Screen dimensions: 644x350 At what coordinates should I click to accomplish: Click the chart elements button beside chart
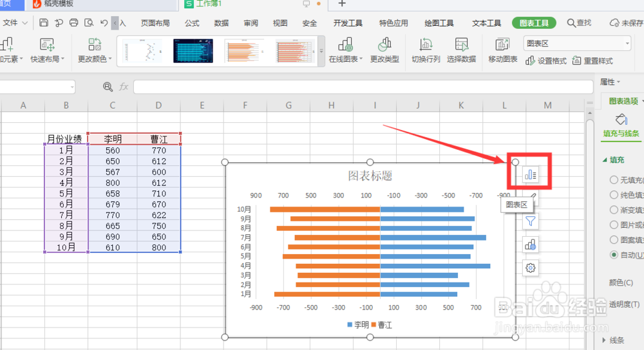530,175
